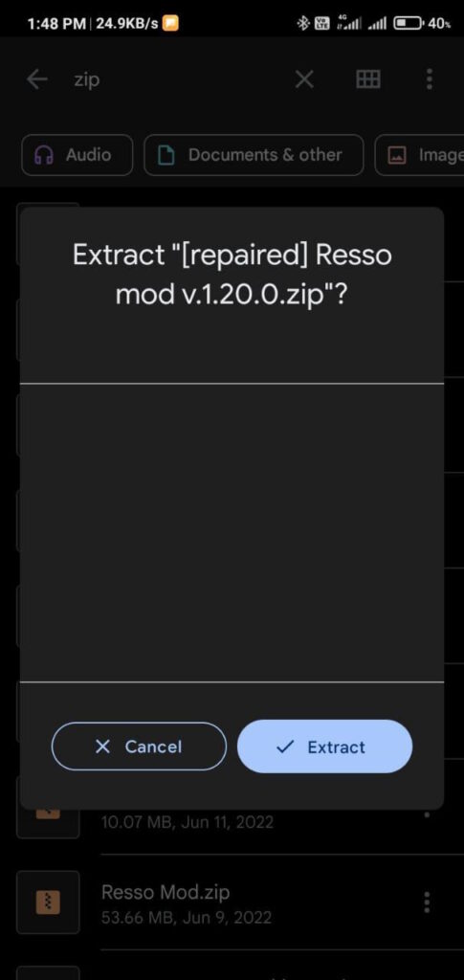
Task: Tap the headphones icon on Audio chip
Action: pyautogui.click(x=44, y=155)
